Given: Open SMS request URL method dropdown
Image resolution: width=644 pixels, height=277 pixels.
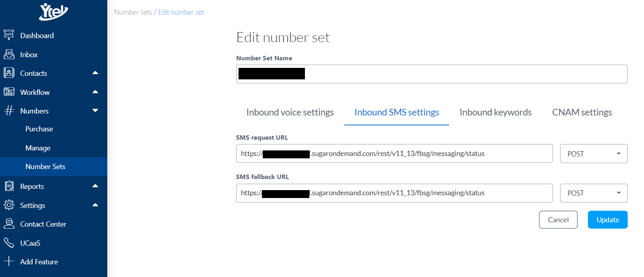Looking at the screenshot, I should pos(594,154).
